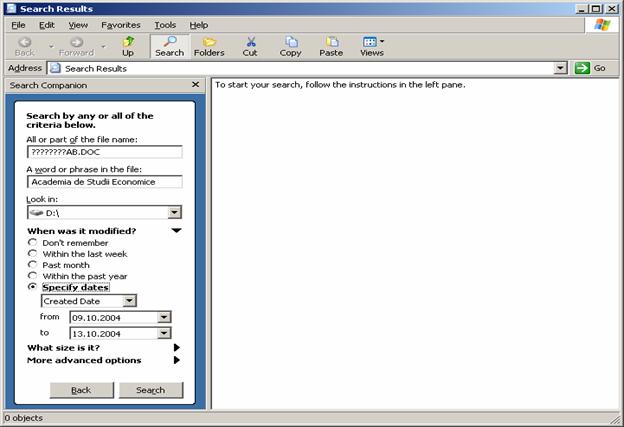Select the "Don't remember" radio option
The image size is (624, 427).
pos(33,243)
